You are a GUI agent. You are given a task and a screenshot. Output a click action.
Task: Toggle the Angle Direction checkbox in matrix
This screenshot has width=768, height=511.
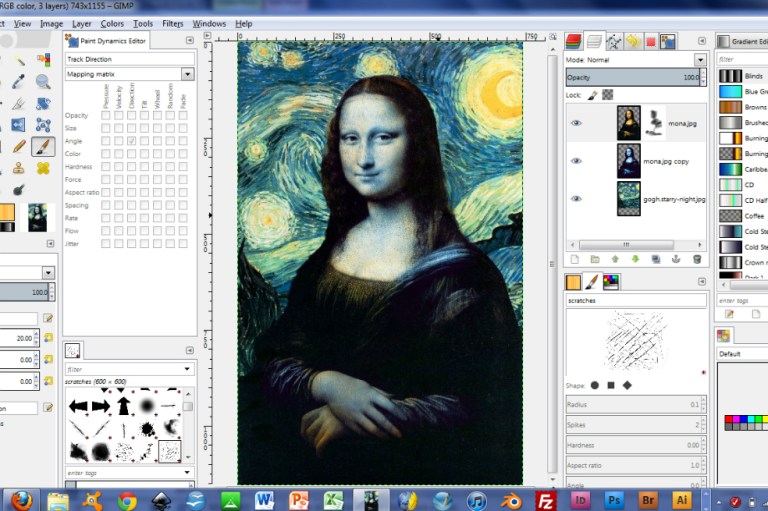point(131,141)
